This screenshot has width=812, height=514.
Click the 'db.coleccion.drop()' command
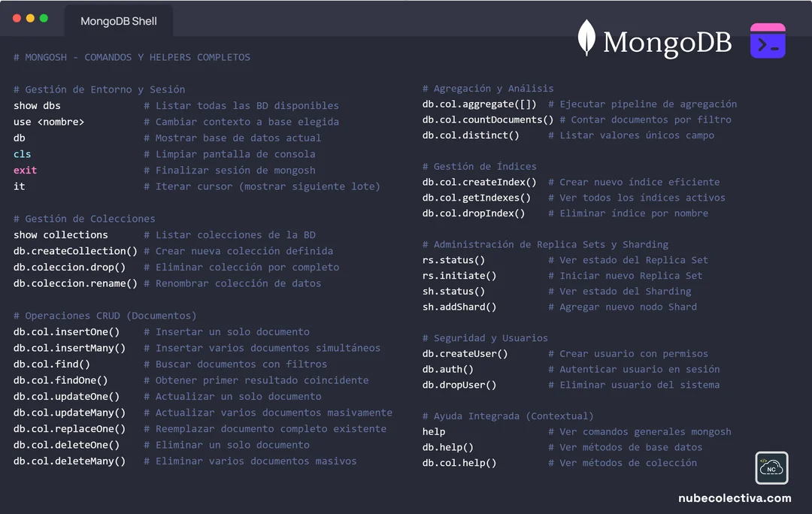point(69,267)
